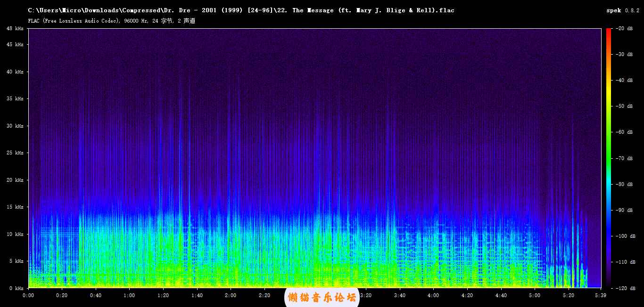Click the 45 kHz frequency label

pyautogui.click(x=15, y=45)
